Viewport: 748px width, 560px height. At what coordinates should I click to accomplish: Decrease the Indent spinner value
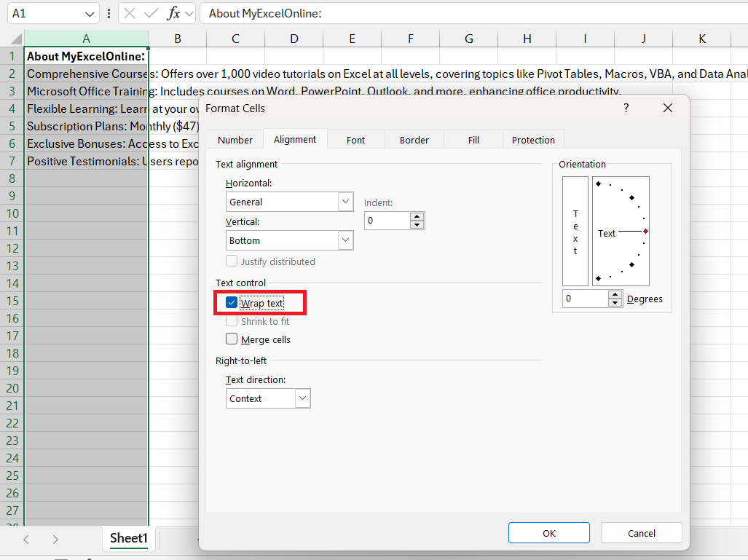click(417, 225)
